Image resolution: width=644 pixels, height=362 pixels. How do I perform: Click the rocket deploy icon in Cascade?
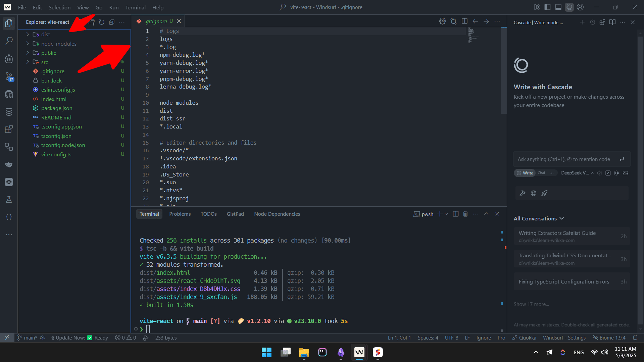(x=544, y=193)
